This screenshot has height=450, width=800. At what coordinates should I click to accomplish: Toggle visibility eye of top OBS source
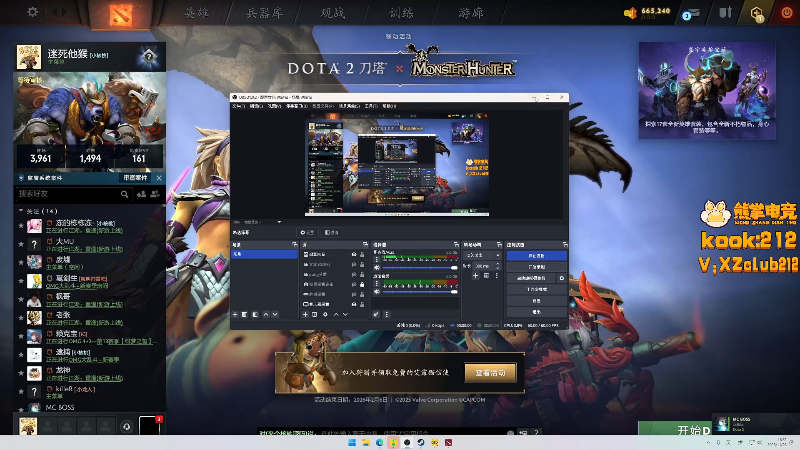pyautogui.click(x=354, y=255)
